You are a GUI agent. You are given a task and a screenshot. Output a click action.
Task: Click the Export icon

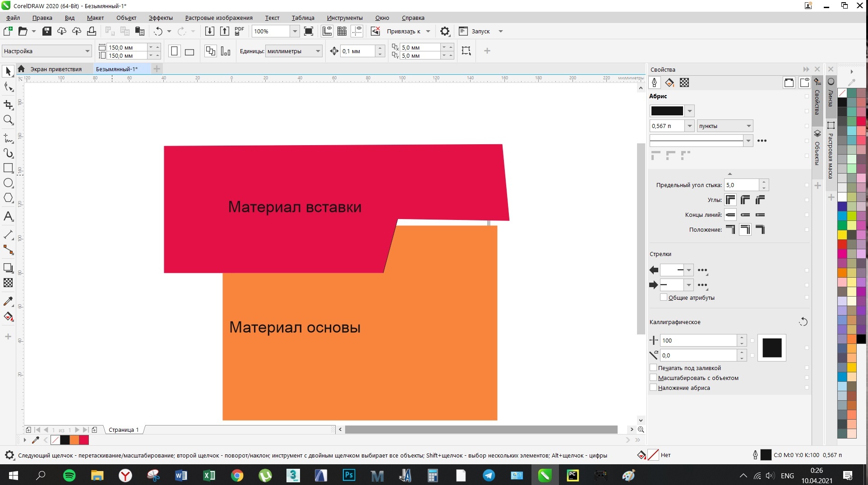225,31
